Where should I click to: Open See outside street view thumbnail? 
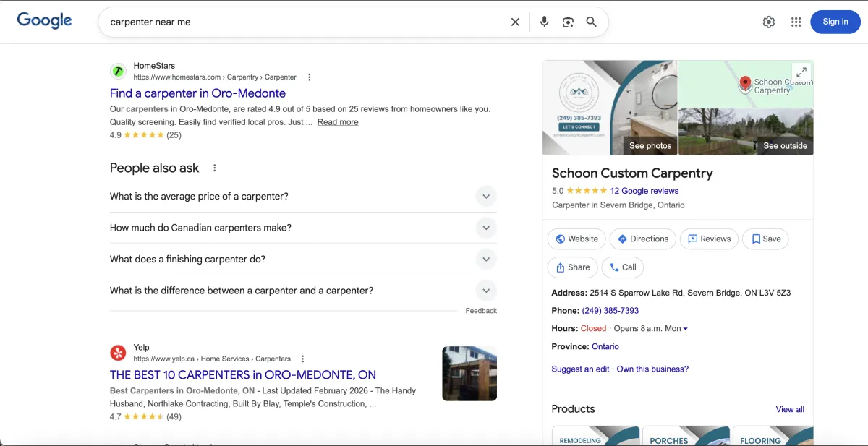(x=746, y=132)
